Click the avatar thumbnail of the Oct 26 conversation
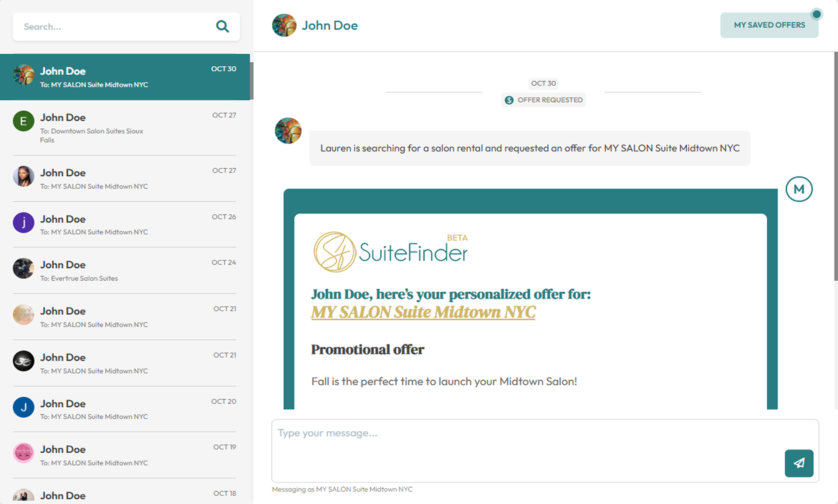The height and width of the screenshot is (504, 838). click(x=23, y=223)
